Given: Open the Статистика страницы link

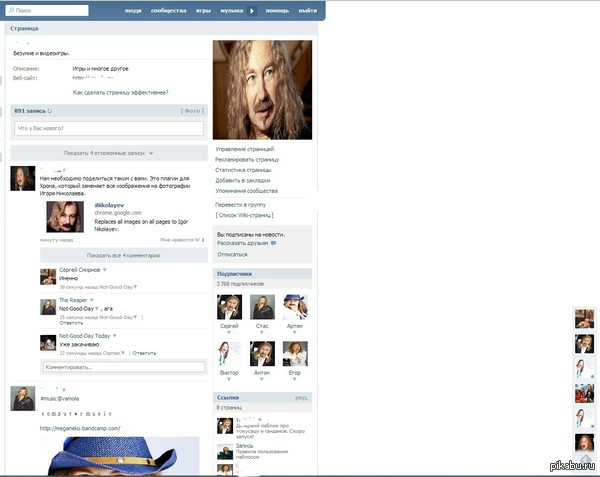Looking at the screenshot, I should 244,169.
